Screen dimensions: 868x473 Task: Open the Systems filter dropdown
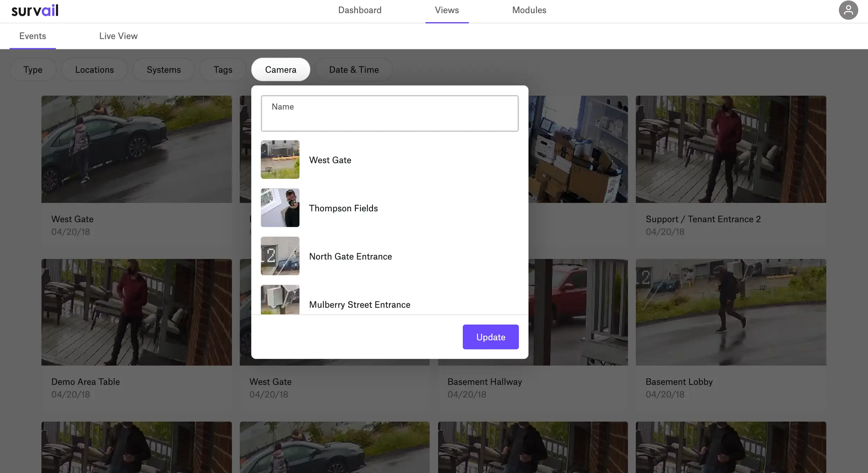coord(164,70)
